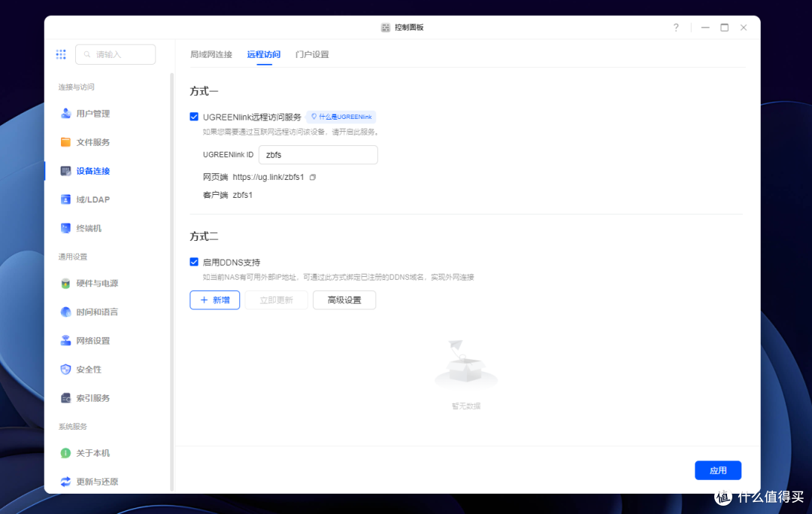Viewport: 812px width, 514px height.
Task: Click the 安全性 shield icon
Action: (x=65, y=370)
